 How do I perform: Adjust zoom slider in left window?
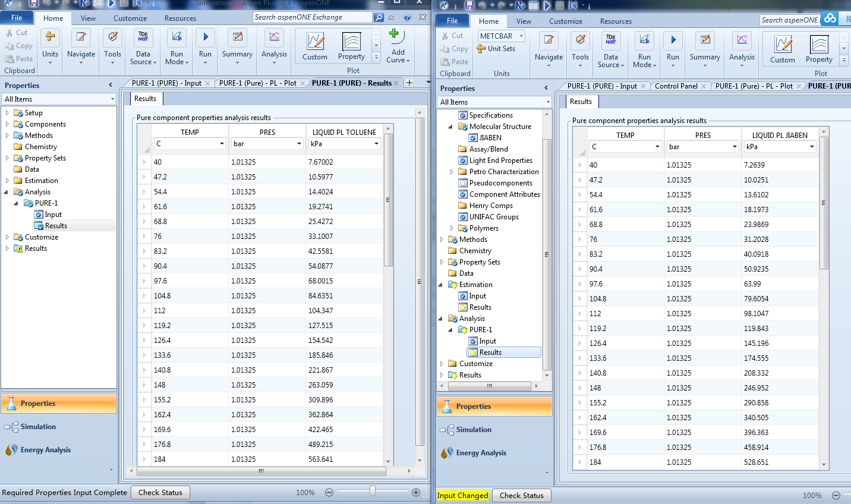pyautogui.click(x=372, y=492)
